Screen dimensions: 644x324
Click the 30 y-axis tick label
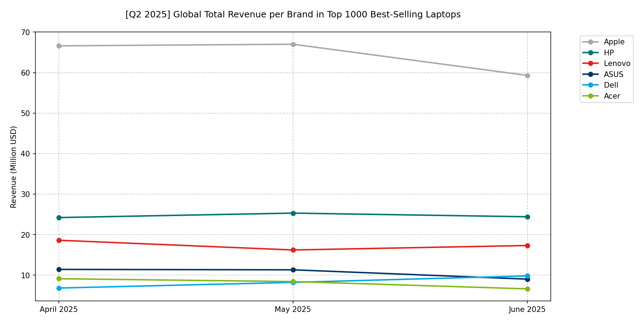(26, 194)
